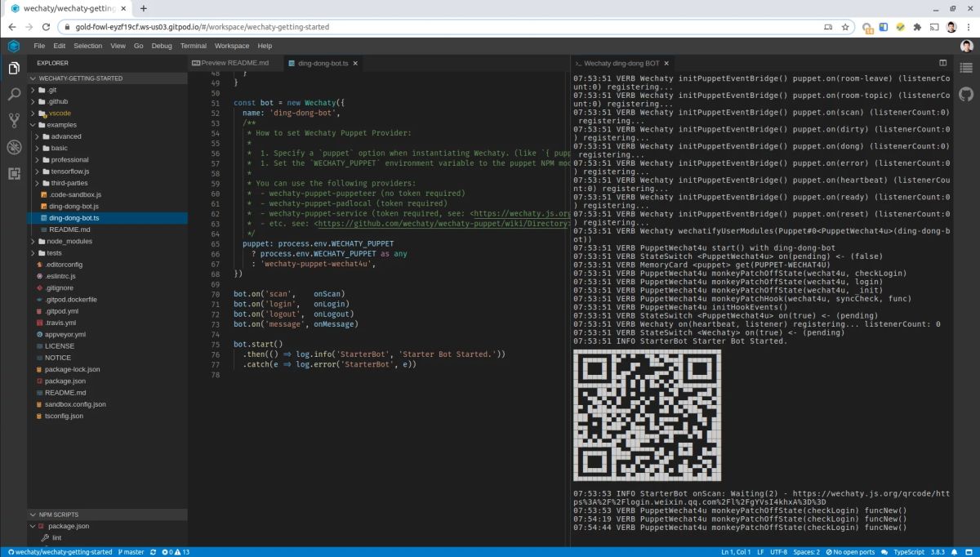This screenshot has height=557, width=980.
Task: Collapse the NPM SCRIPTS section
Action: pyautogui.click(x=107, y=515)
